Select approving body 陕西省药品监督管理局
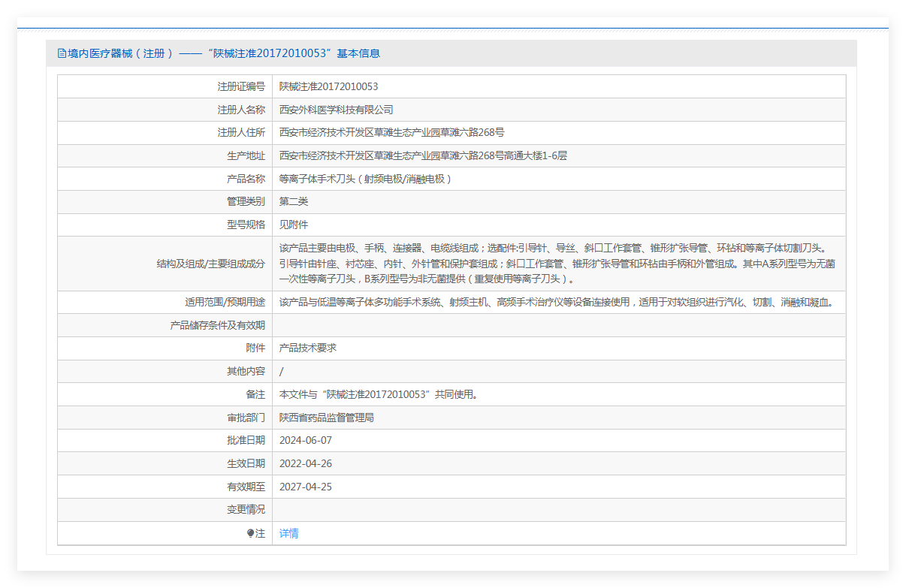Viewport: 906px width, 588px height. click(327, 418)
